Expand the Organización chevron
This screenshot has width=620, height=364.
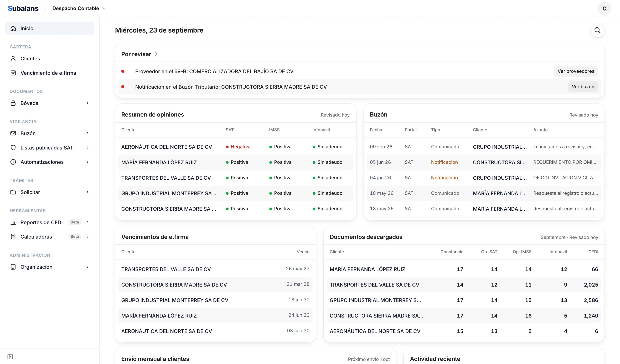coord(88,267)
